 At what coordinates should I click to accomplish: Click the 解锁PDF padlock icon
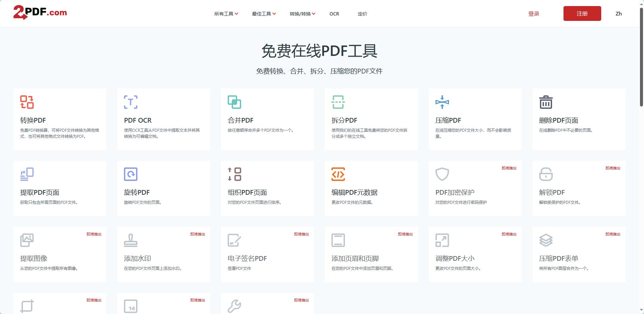coord(546,174)
